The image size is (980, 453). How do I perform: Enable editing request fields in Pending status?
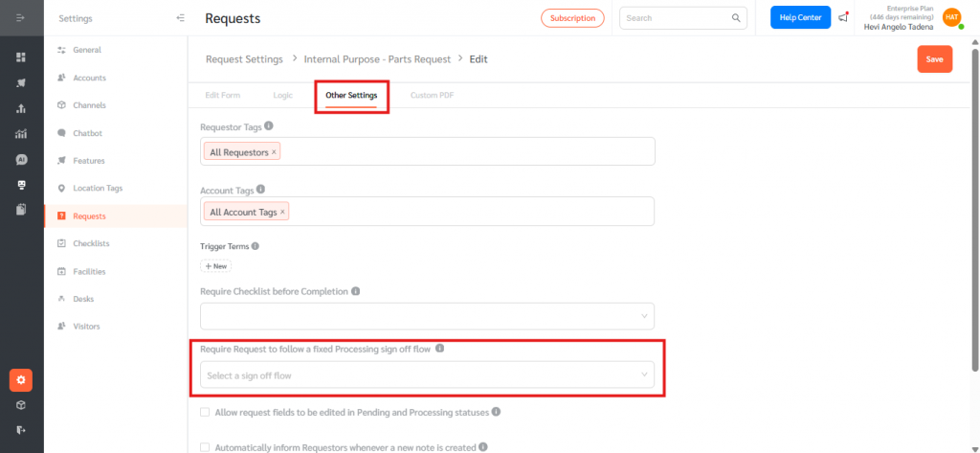205,412
